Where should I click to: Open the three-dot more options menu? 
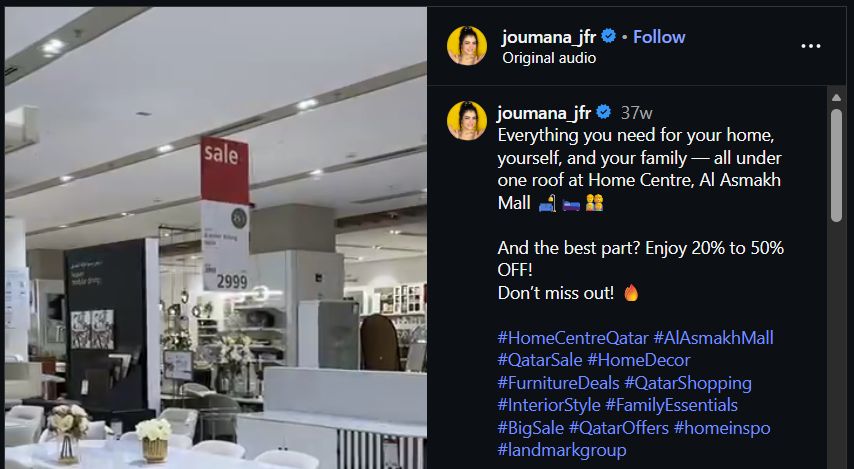(x=810, y=46)
